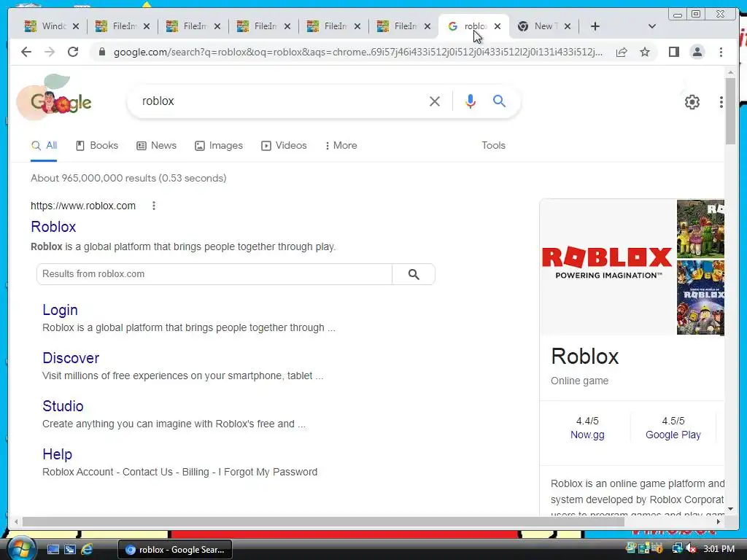Open the Help sitelink

pos(57,454)
